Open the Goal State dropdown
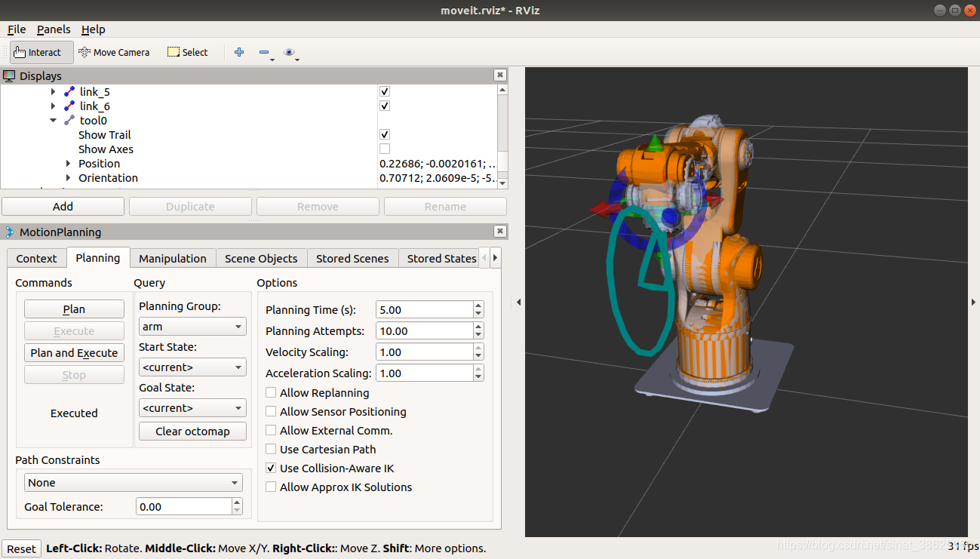Screen dimensions: 980x559 [x=193, y=407]
